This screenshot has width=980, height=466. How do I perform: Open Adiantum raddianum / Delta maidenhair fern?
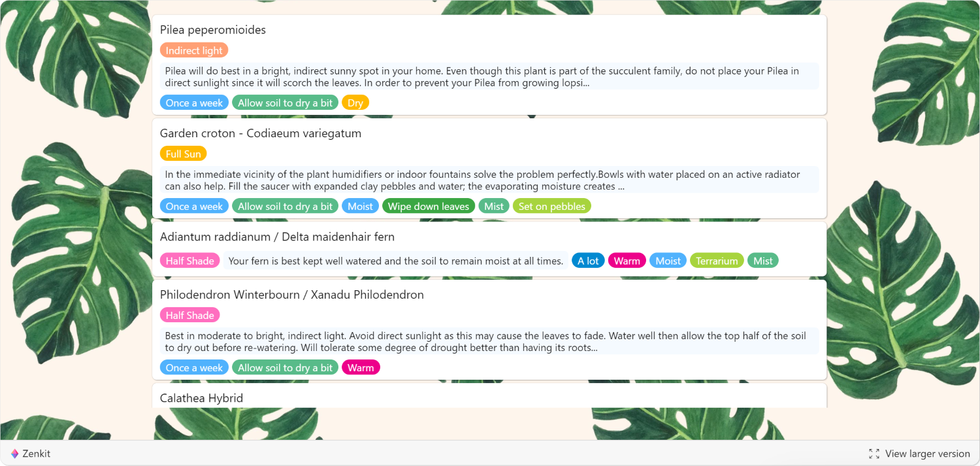coord(277,237)
